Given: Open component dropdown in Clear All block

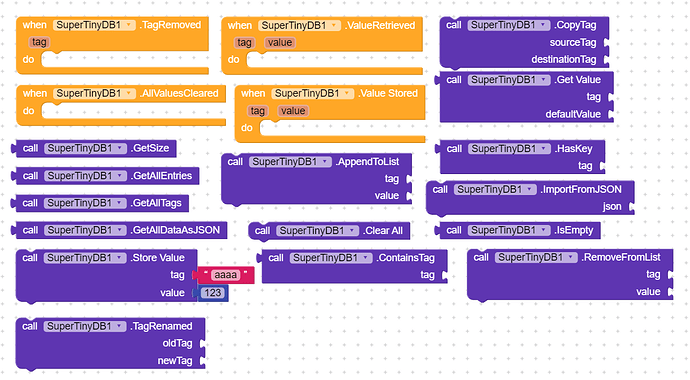Looking at the screenshot, I should [318, 230].
